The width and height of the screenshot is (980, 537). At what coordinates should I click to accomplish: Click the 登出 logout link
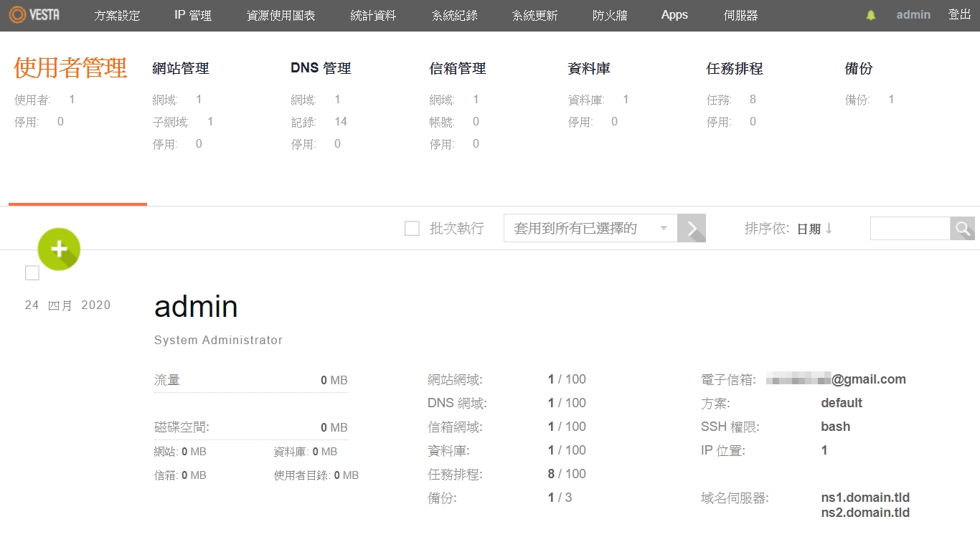(959, 15)
